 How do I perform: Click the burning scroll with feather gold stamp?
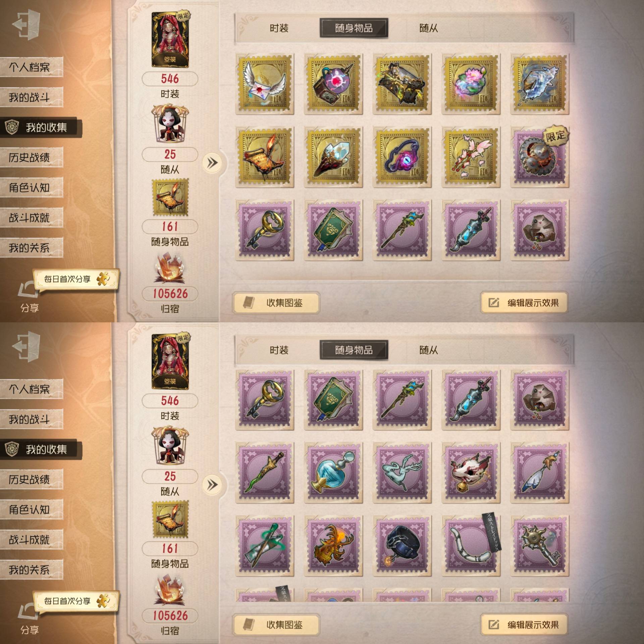click(265, 157)
